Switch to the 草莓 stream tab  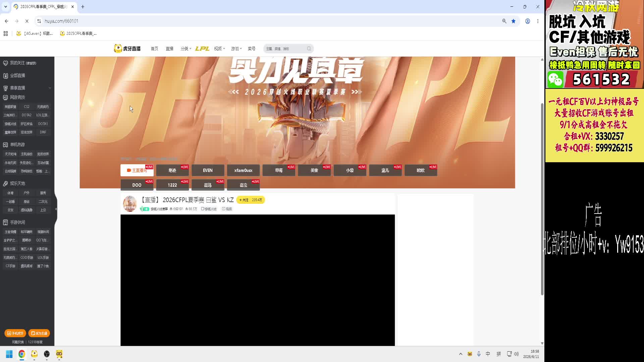pos(279,170)
